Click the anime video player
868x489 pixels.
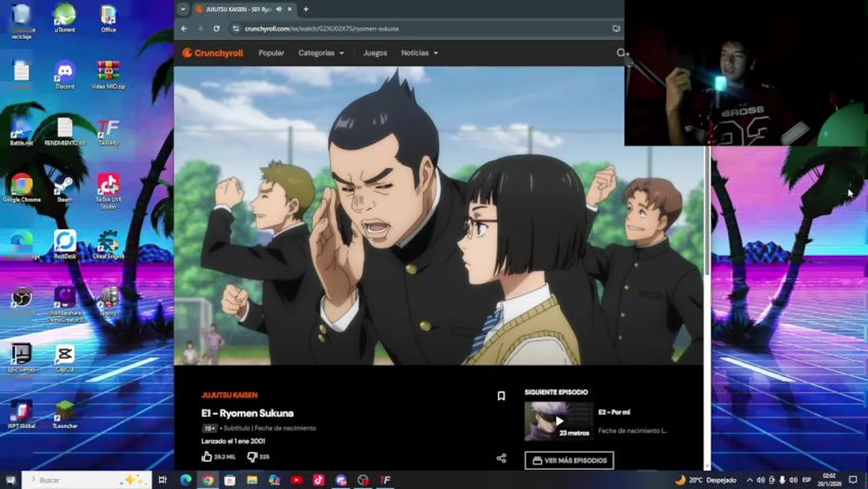[x=439, y=216]
